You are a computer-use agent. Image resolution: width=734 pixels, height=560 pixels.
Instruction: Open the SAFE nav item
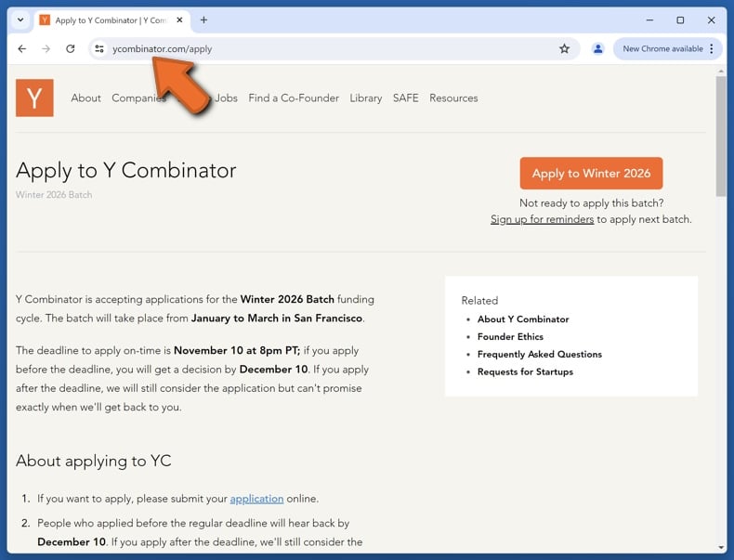(x=405, y=98)
